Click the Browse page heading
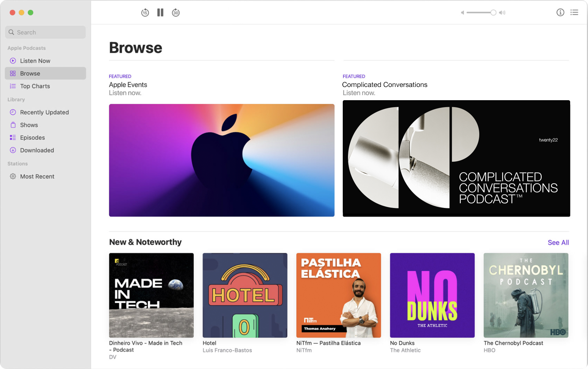This screenshot has width=588, height=369. point(136,48)
